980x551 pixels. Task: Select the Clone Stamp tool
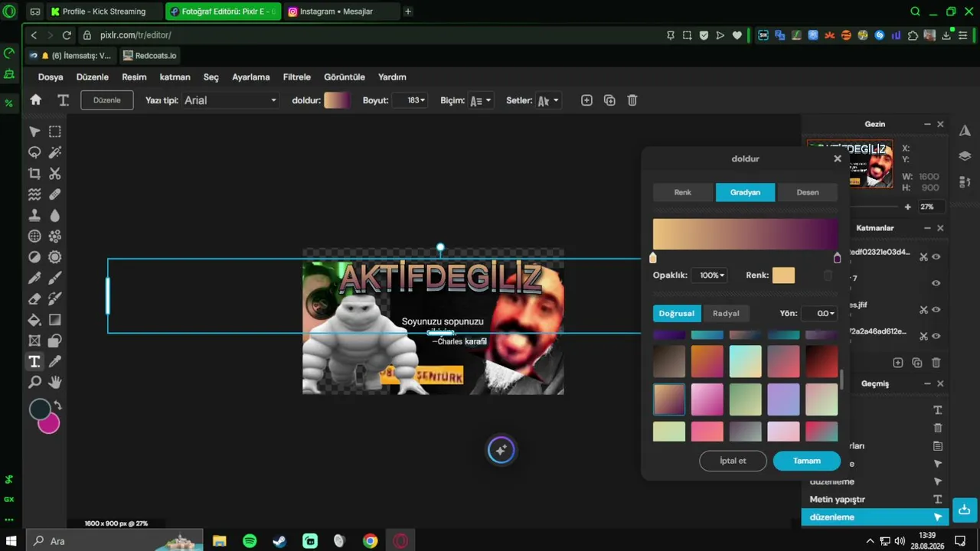(x=34, y=215)
